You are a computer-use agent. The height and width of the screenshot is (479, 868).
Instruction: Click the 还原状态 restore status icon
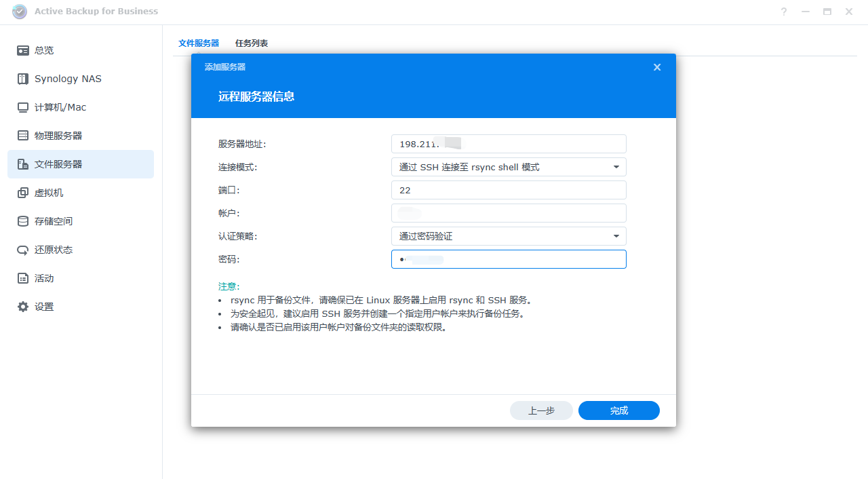(23, 250)
